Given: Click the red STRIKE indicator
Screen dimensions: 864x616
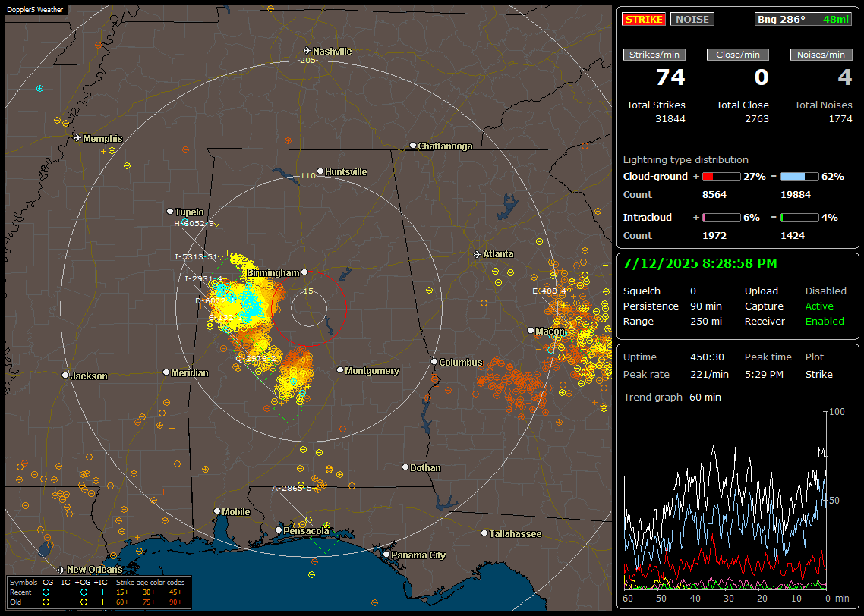Looking at the screenshot, I should coord(644,19).
